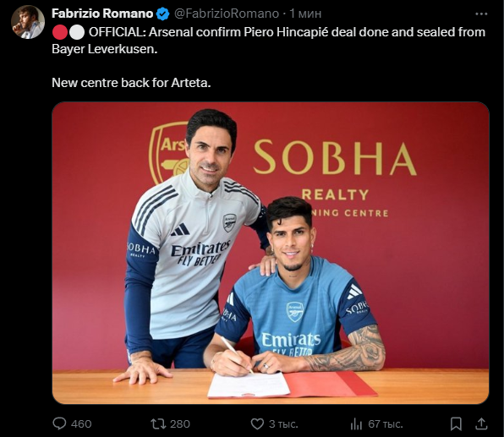Click the '1 мин' post timestamp

[x=305, y=14]
